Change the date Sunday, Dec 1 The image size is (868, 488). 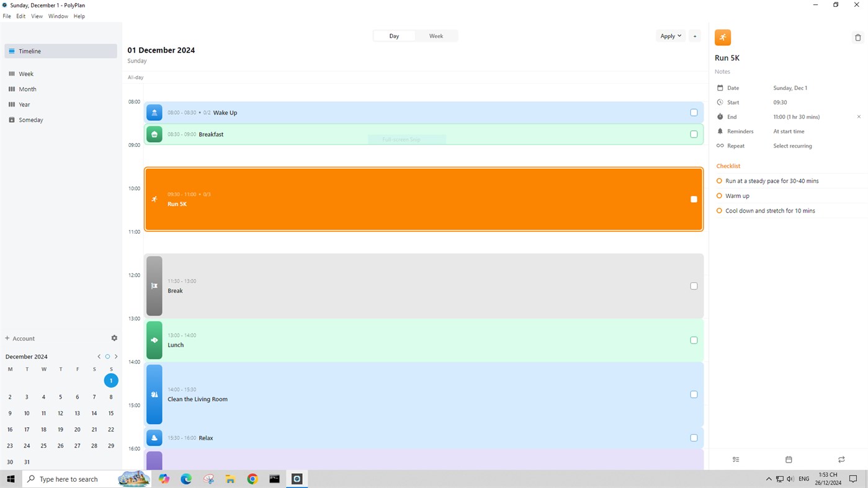coord(790,88)
